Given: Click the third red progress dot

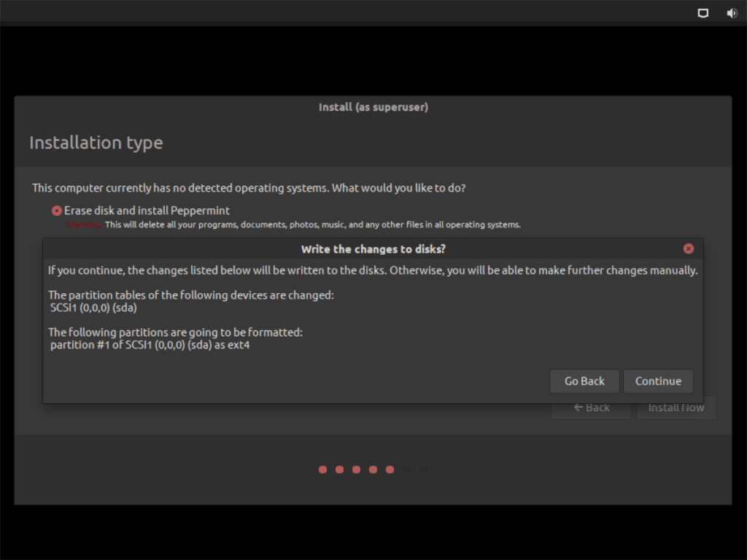Looking at the screenshot, I should 356,470.
